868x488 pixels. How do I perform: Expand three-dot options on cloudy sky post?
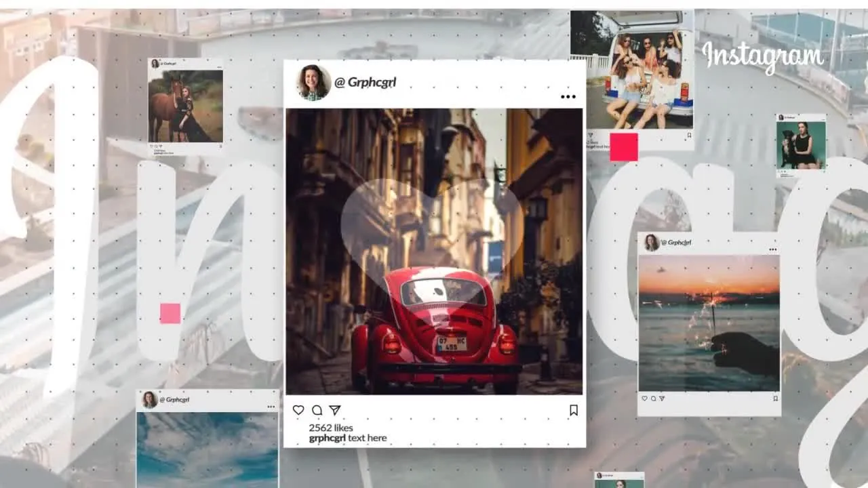[271, 407]
